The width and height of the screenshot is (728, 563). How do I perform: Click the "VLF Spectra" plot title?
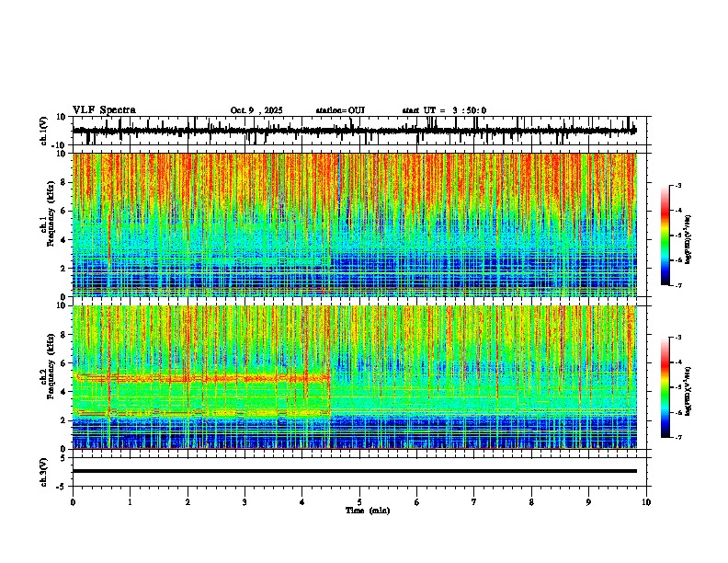[104, 110]
